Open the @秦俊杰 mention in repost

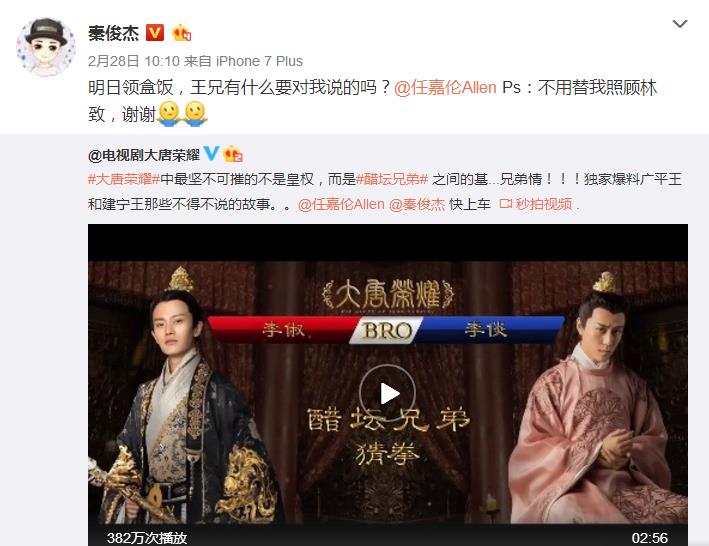[417, 204]
